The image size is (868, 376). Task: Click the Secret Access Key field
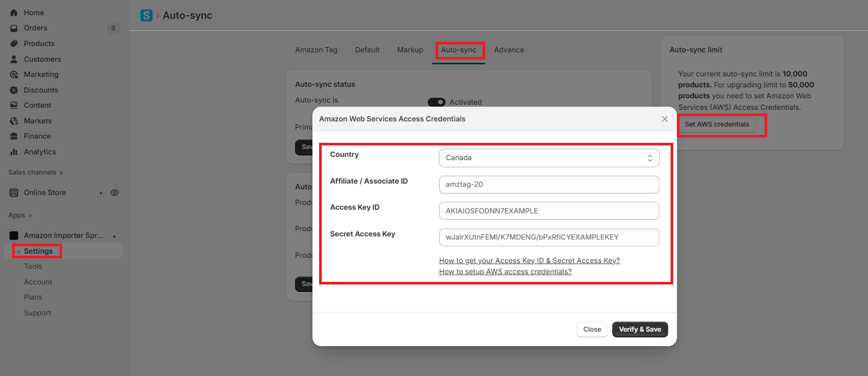pyautogui.click(x=549, y=237)
